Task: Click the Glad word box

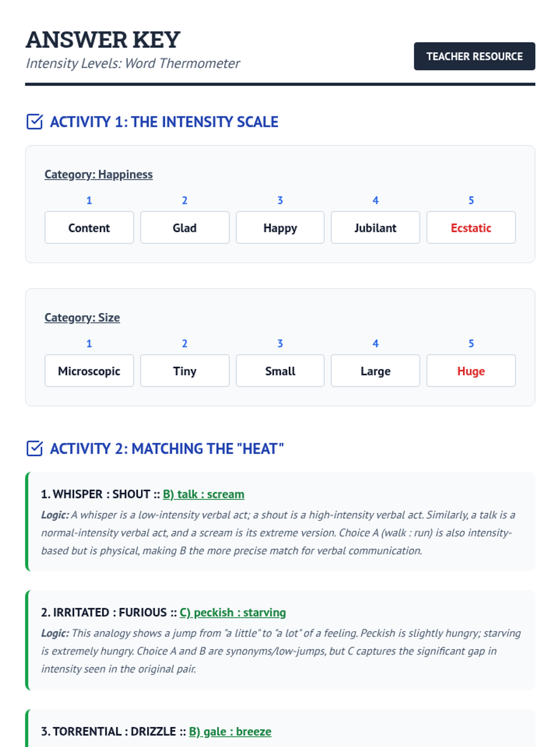Action: coord(185,228)
